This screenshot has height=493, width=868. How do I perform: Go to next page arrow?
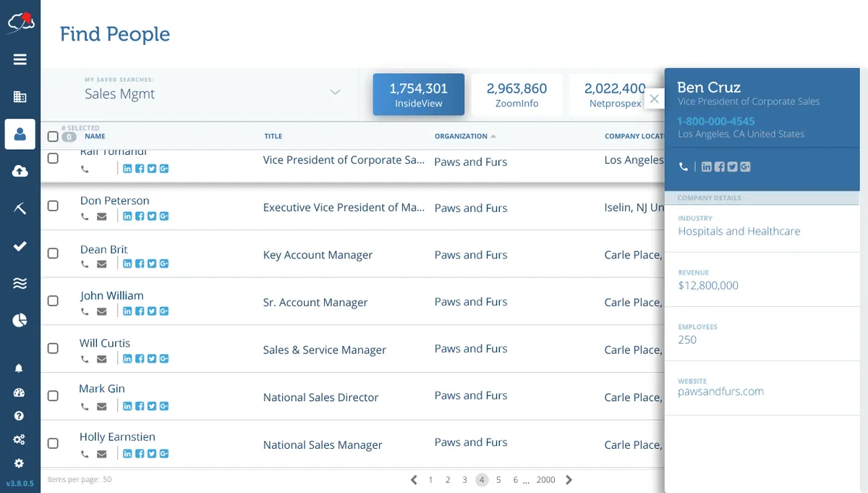pos(569,480)
